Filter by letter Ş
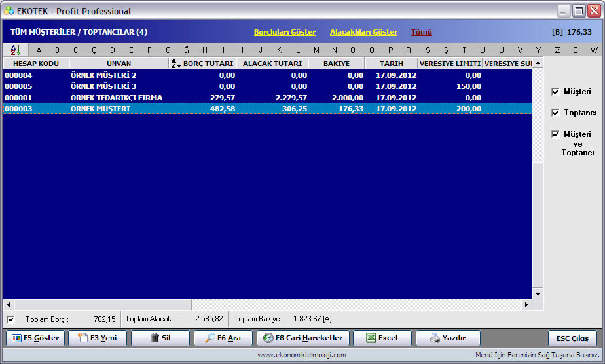 446,50
